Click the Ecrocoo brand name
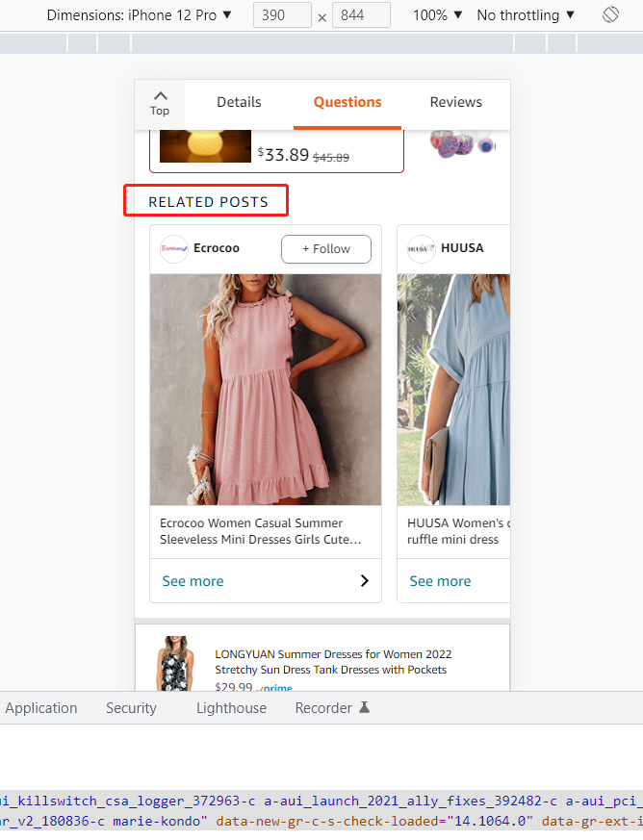Viewport: 643px width, 840px height. click(x=217, y=248)
